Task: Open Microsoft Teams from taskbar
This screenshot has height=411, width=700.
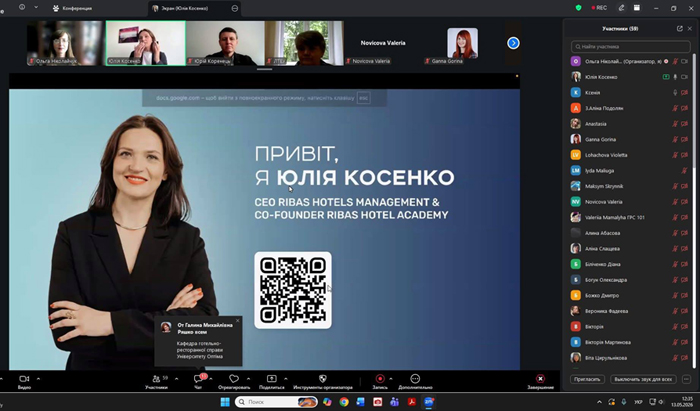Action: click(395, 402)
